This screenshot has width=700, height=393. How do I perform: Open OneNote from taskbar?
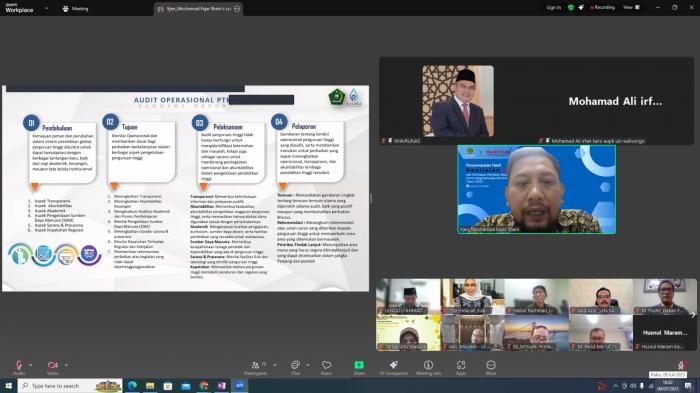click(221, 385)
